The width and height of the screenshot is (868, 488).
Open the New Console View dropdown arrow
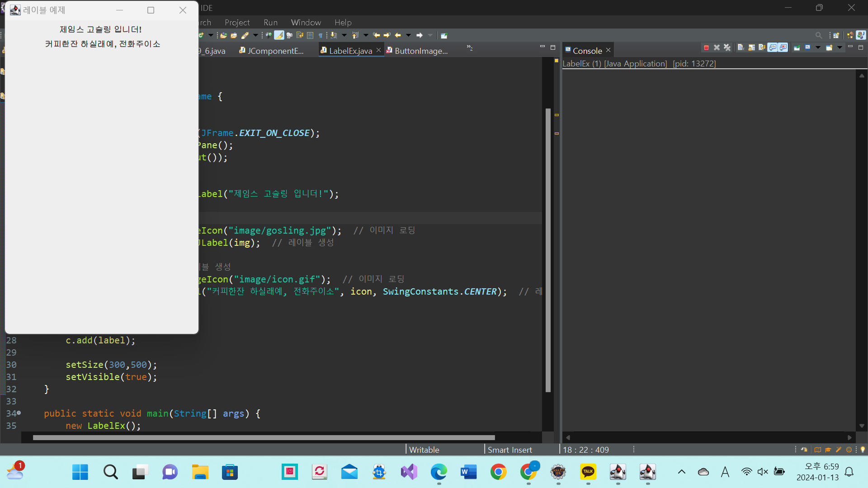click(x=840, y=47)
